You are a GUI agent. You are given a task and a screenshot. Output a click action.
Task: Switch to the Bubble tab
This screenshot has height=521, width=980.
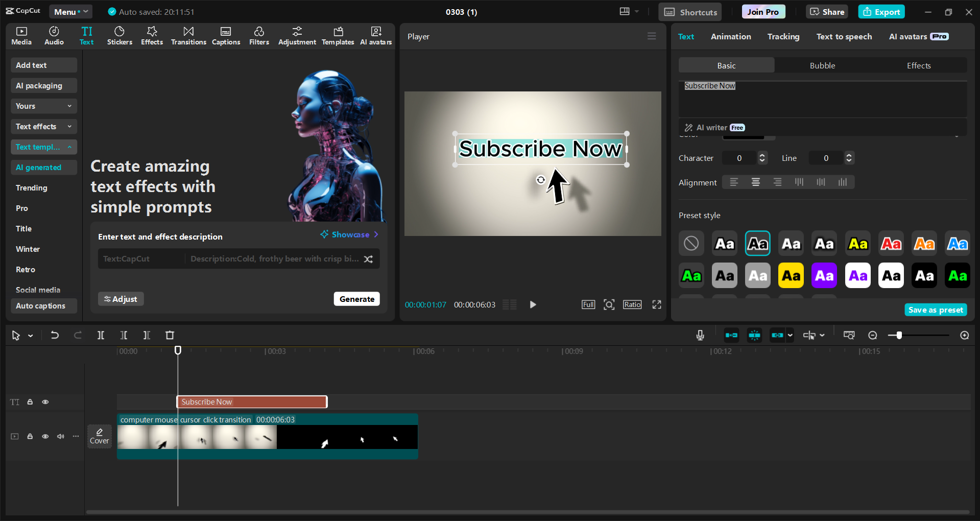pos(822,65)
